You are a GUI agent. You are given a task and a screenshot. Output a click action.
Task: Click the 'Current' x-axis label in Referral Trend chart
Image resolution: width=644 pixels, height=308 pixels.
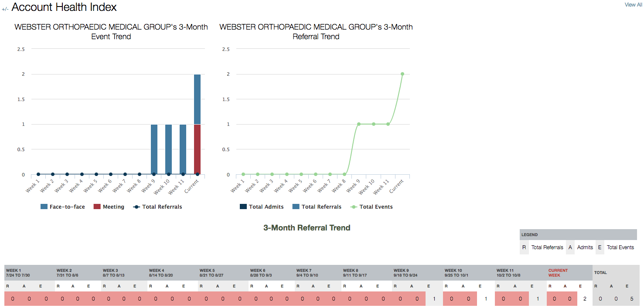coord(396,186)
